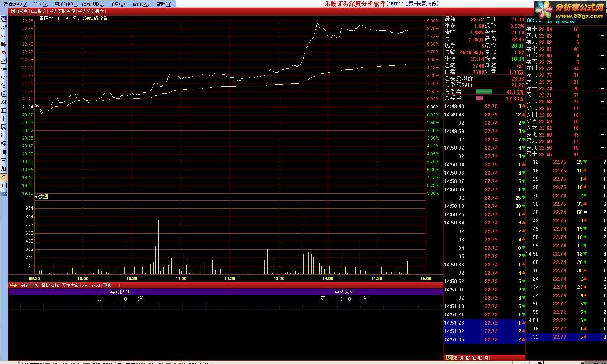The image size is (607, 364).
Task: Select the 财 tab at bottom right
Action: tap(486, 358)
